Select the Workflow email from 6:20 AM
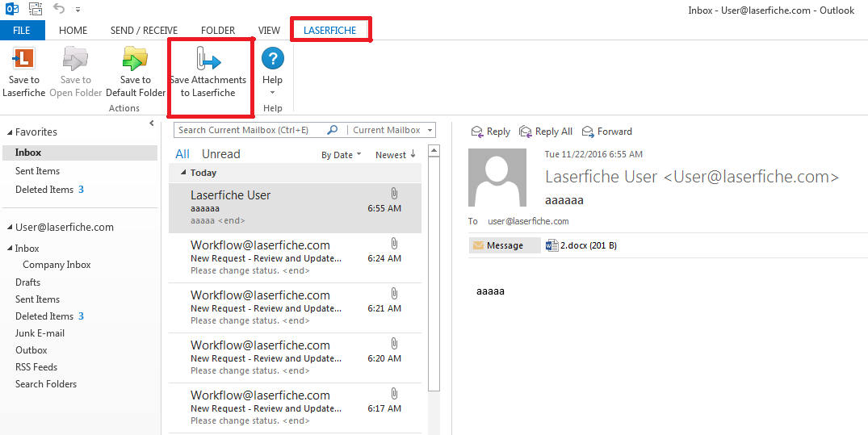Image resolution: width=868 pixels, height=435 pixels. coord(295,358)
